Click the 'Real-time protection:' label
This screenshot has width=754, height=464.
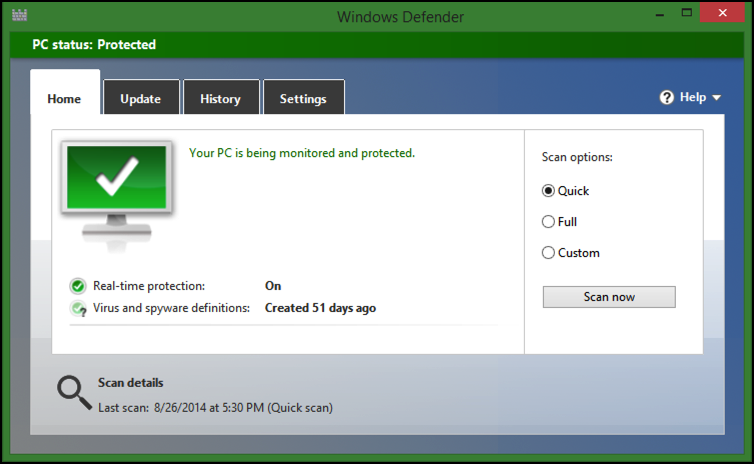click(x=149, y=286)
